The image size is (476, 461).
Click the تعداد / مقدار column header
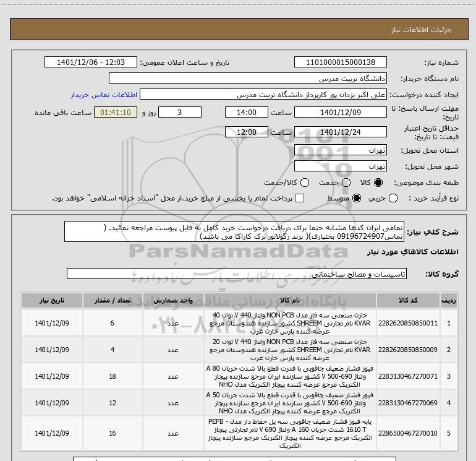pos(113,301)
